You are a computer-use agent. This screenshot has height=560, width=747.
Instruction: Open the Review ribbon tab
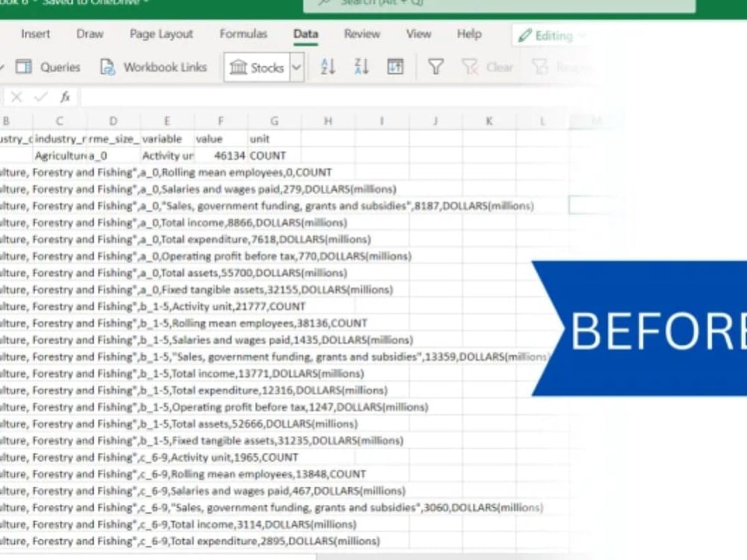pos(362,34)
